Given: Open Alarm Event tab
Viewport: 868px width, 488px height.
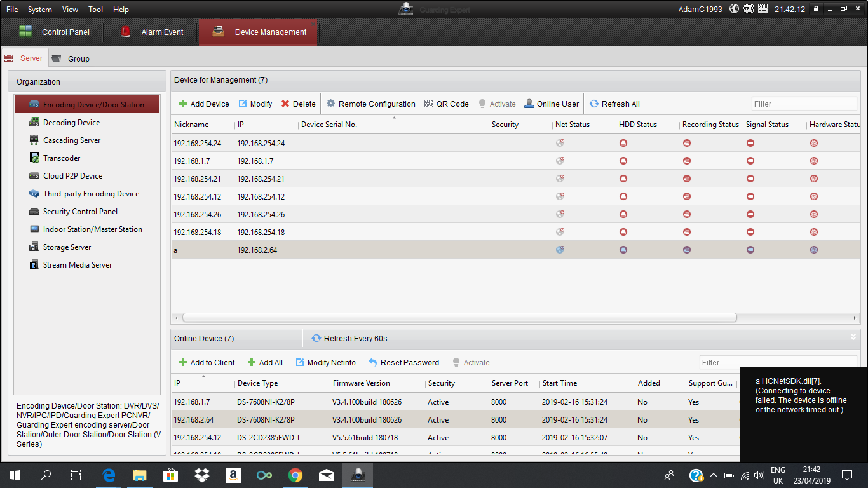Looking at the screenshot, I should coord(153,32).
